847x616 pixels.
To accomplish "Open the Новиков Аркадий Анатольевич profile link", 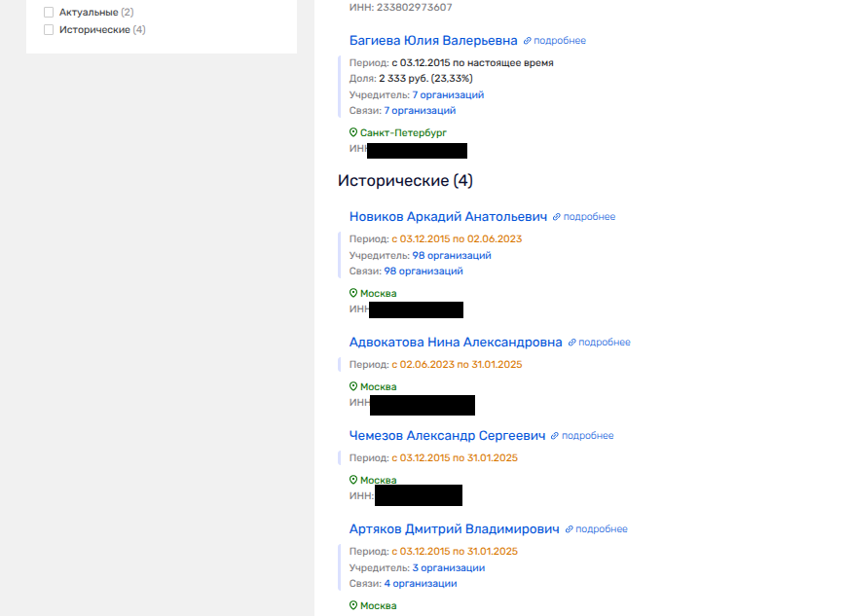I will pos(448,217).
